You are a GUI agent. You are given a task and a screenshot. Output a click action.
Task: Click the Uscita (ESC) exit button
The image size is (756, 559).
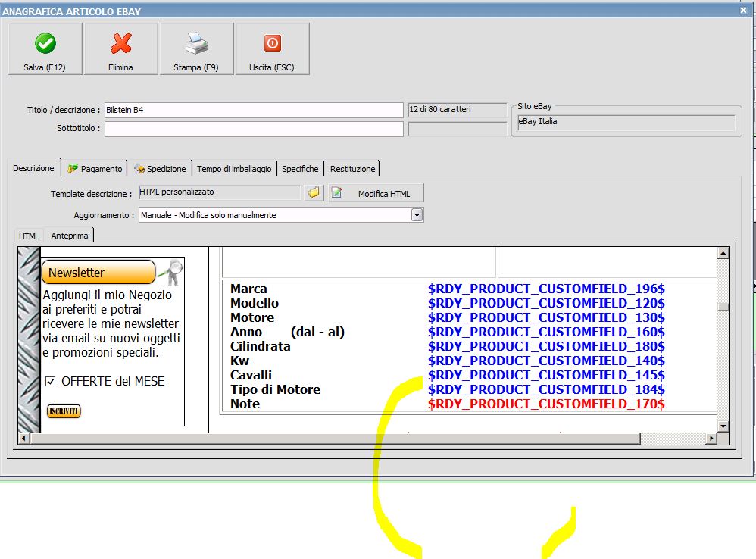272,49
